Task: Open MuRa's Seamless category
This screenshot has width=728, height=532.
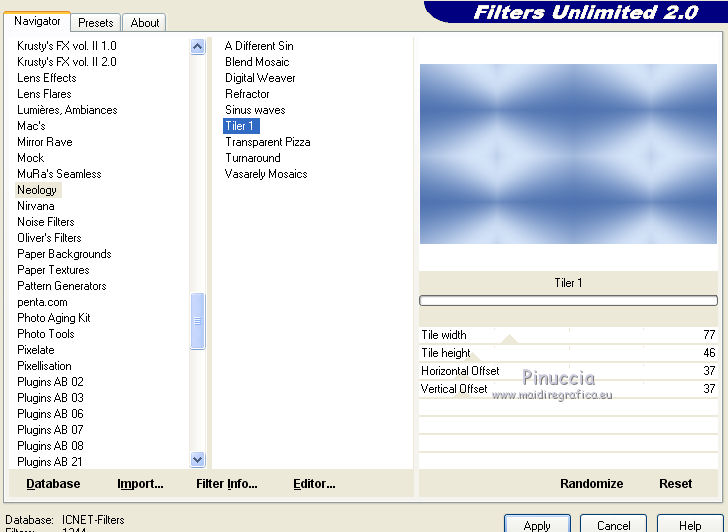Action: (x=59, y=174)
